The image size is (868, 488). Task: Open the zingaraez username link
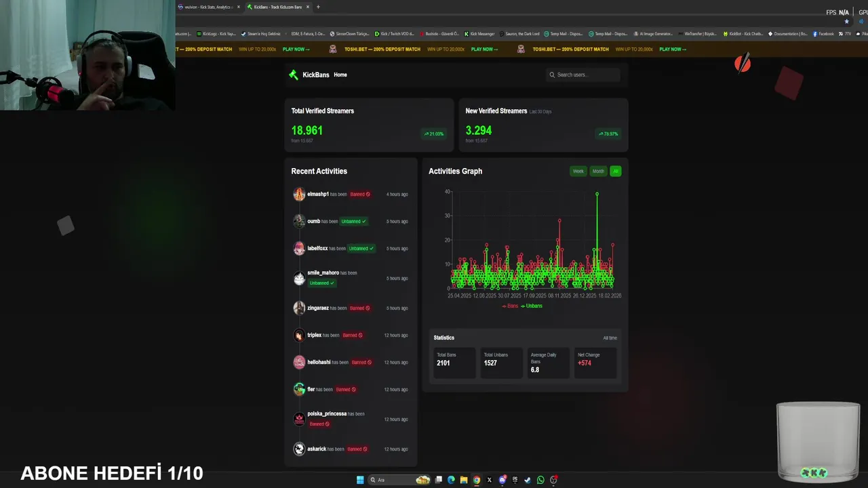[x=318, y=308]
